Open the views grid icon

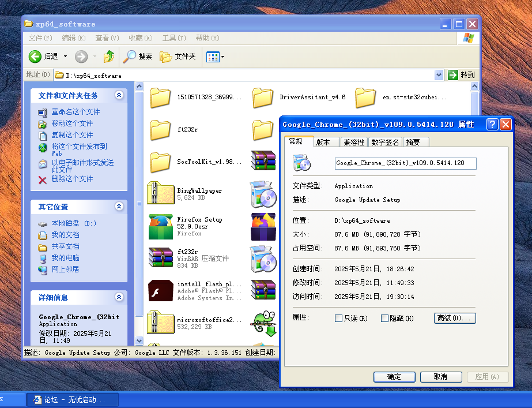(213, 57)
